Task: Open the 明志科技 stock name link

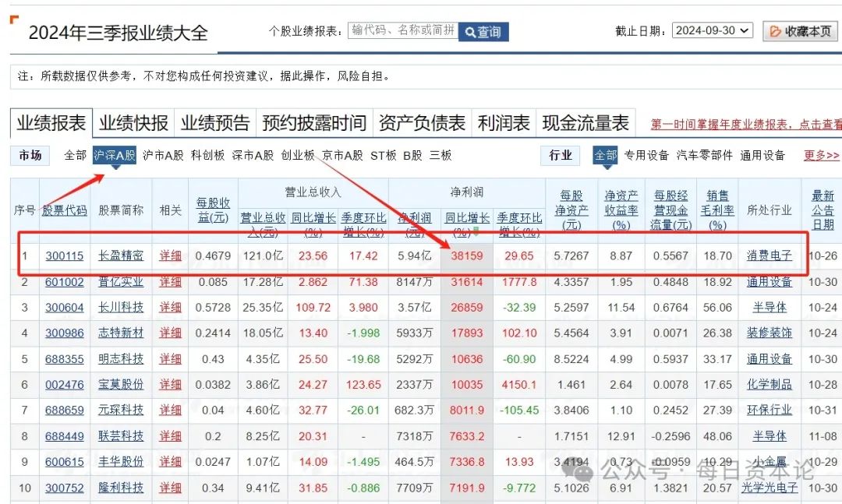Action: tap(121, 359)
